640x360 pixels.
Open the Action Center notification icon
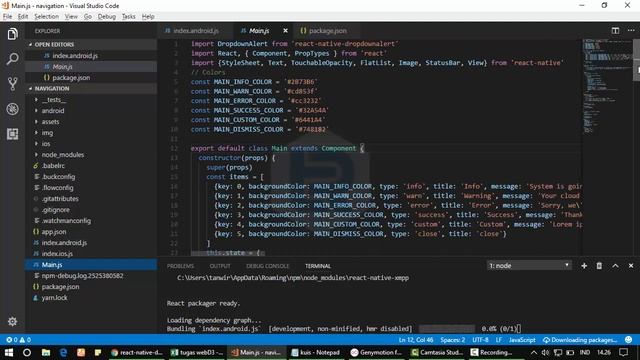point(623,352)
